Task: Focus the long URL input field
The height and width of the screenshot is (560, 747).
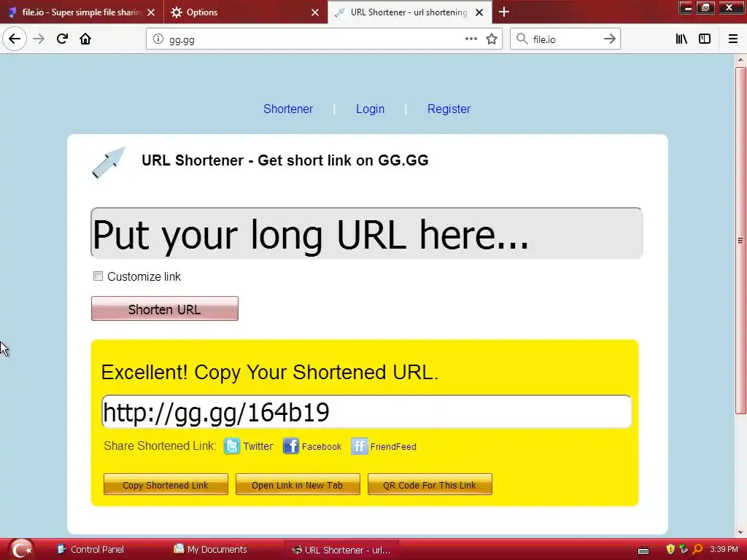Action: click(366, 233)
